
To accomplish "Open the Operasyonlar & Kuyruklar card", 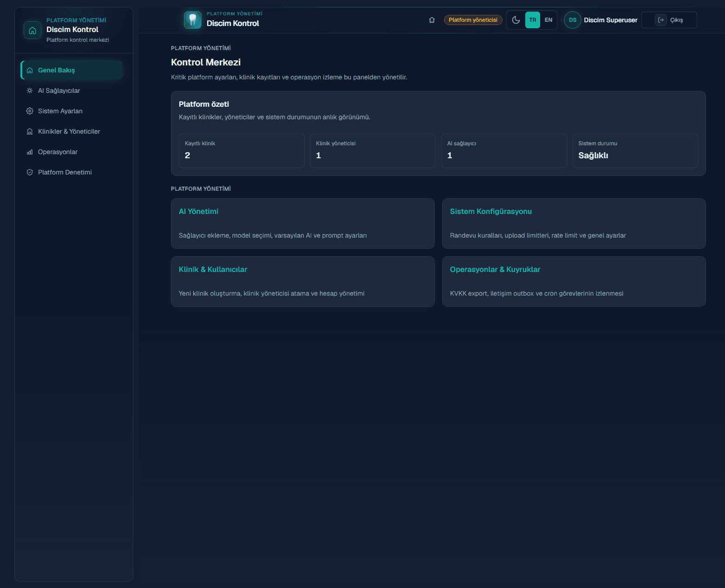I will [574, 281].
